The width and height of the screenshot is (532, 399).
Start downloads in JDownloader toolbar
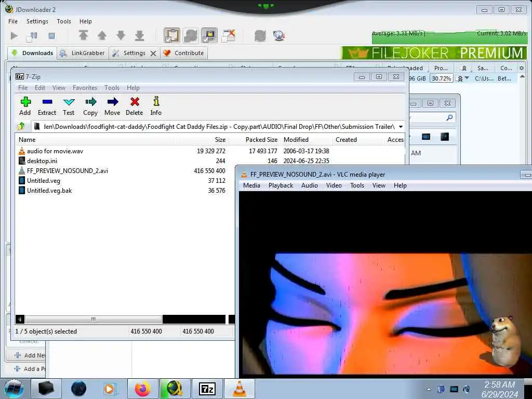[14, 36]
